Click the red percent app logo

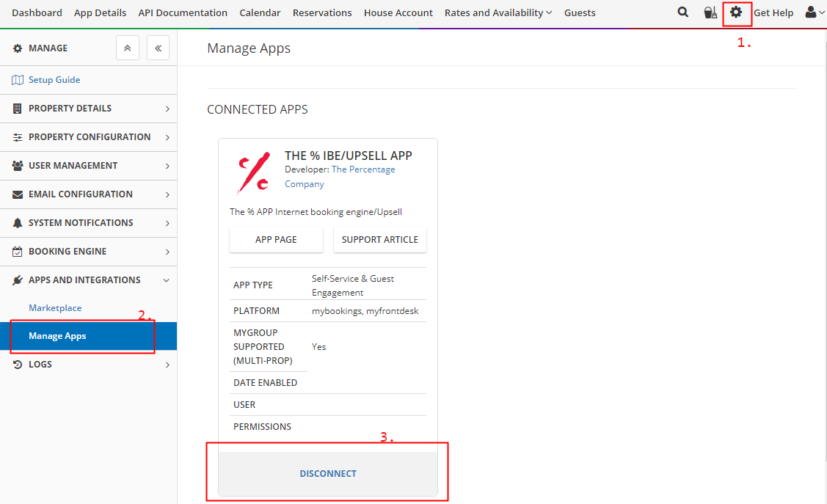click(254, 172)
